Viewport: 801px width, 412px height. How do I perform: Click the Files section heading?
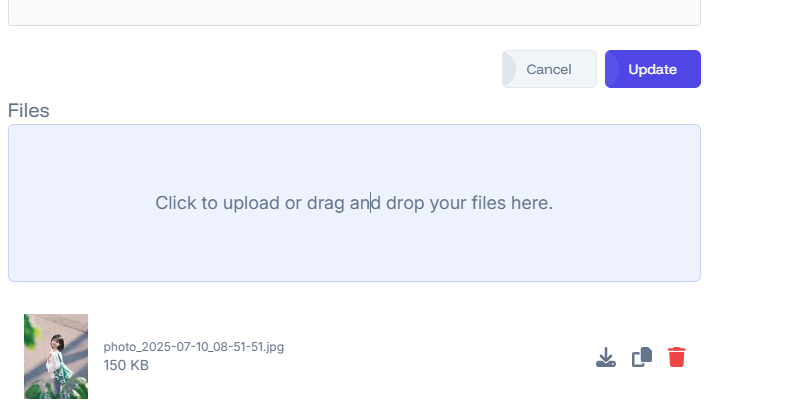tap(29, 111)
